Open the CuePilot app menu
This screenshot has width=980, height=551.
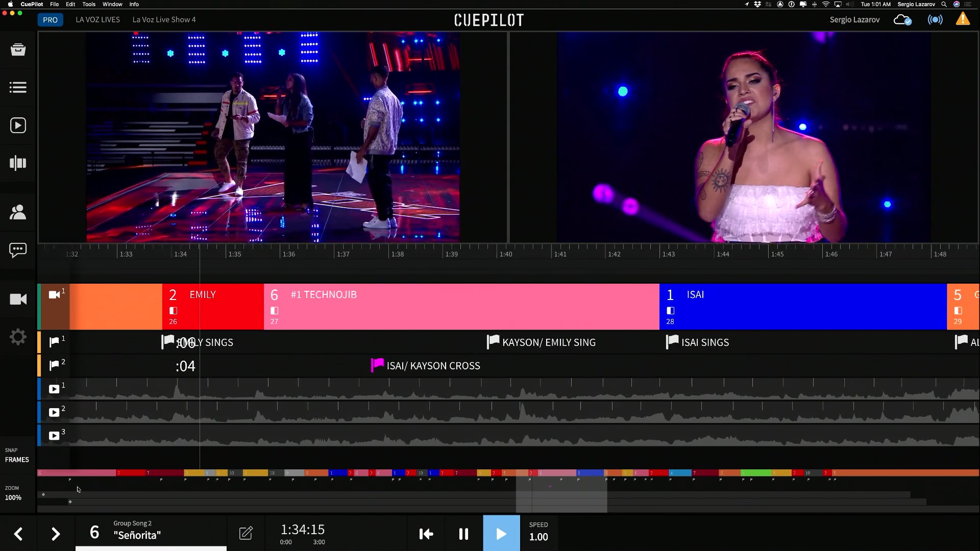32,4
